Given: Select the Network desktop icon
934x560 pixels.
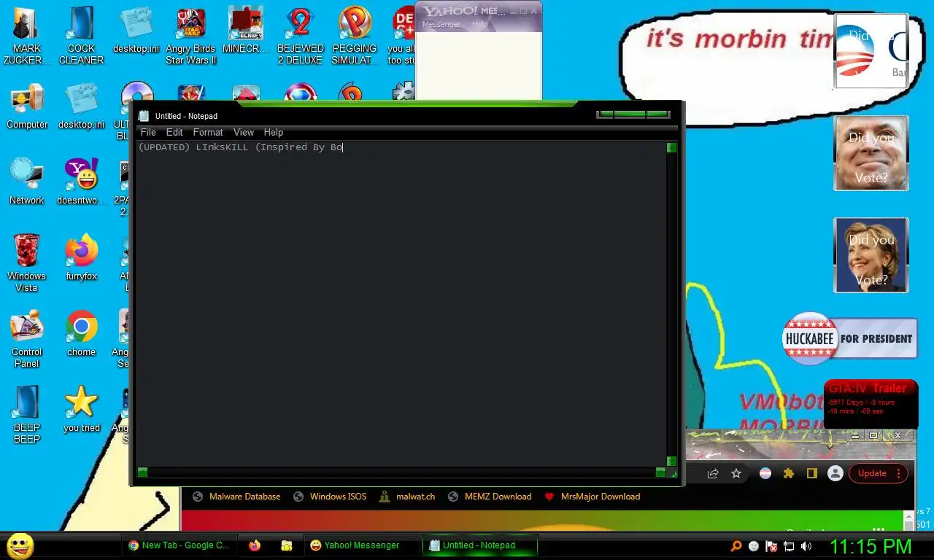Looking at the screenshot, I should pos(27,182).
